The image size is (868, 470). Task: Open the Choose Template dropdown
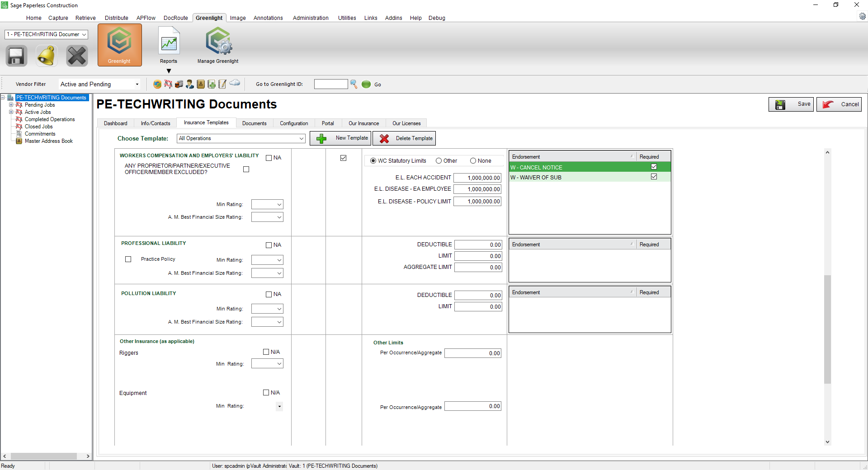click(241, 138)
